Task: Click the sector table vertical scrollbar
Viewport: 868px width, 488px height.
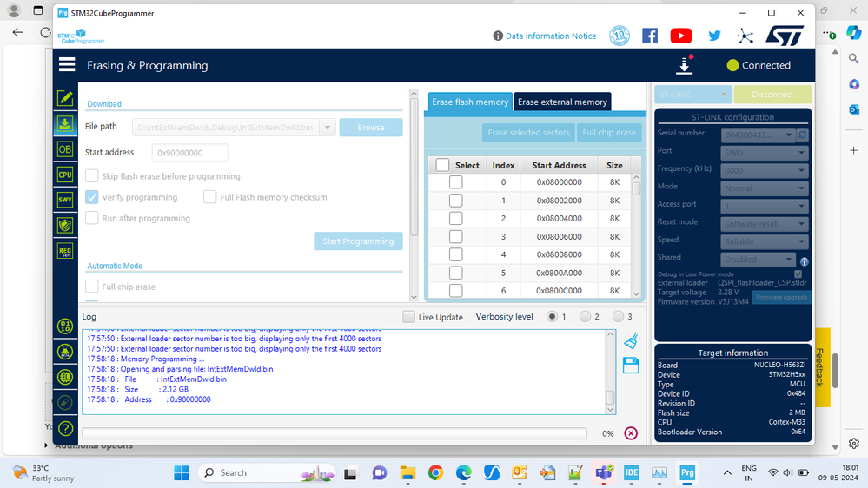Action: tap(636, 235)
